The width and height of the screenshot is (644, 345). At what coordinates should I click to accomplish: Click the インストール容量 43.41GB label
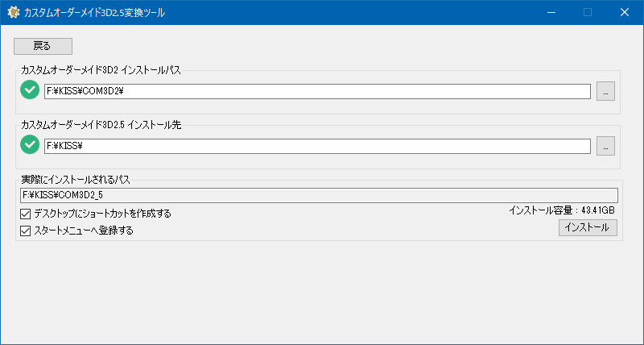561,210
